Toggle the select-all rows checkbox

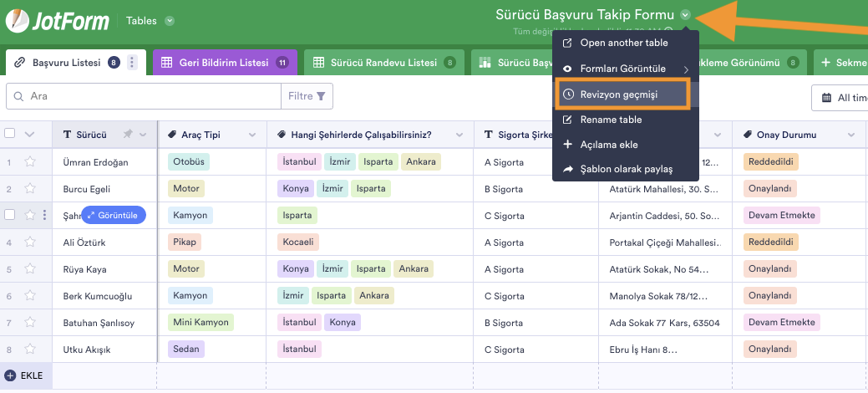10,134
